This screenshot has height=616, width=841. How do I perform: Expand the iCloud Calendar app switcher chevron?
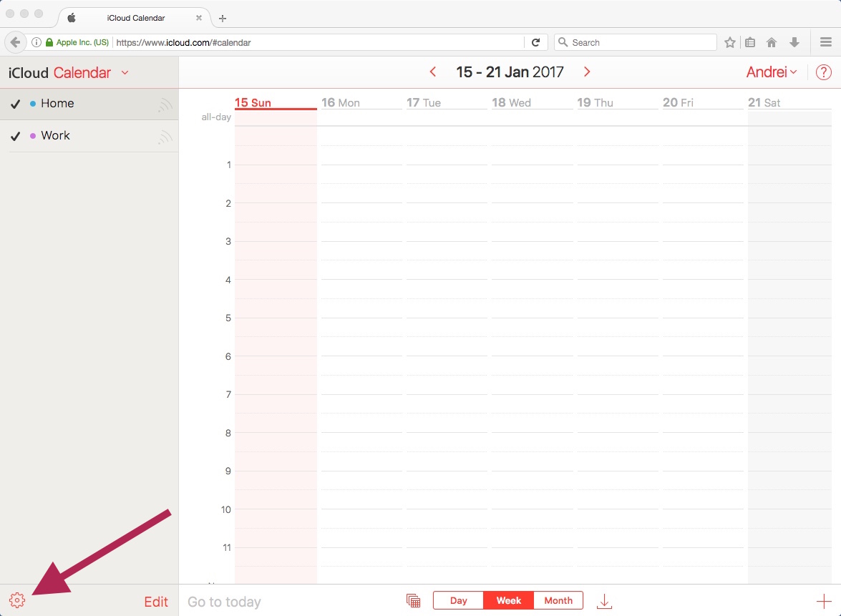[125, 72]
